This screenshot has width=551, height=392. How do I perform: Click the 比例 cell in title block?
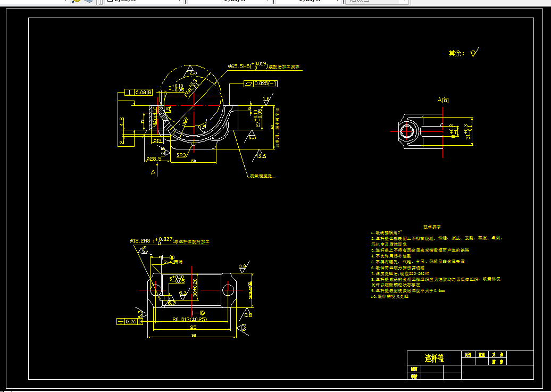pyautogui.click(x=468, y=355)
